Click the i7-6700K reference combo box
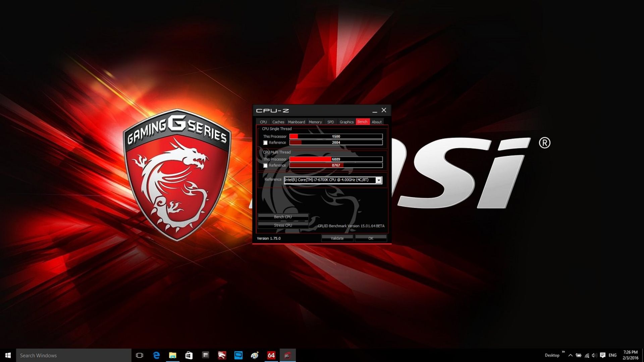 click(x=333, y=180)
